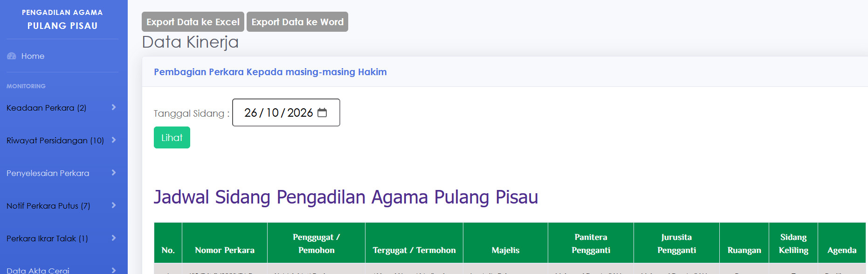Open Keadaan Perkara (2) menu

pos(62,108)
